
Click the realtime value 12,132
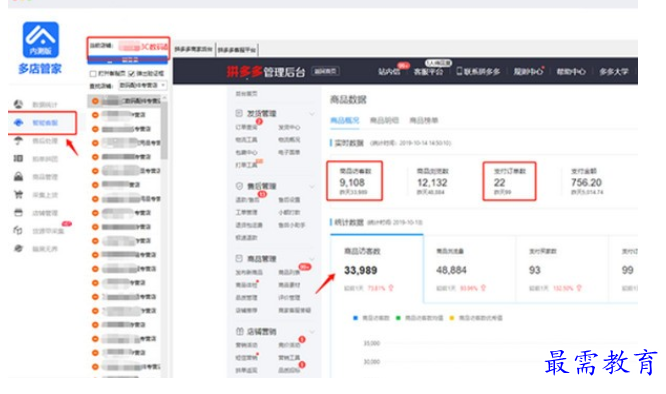432,183
